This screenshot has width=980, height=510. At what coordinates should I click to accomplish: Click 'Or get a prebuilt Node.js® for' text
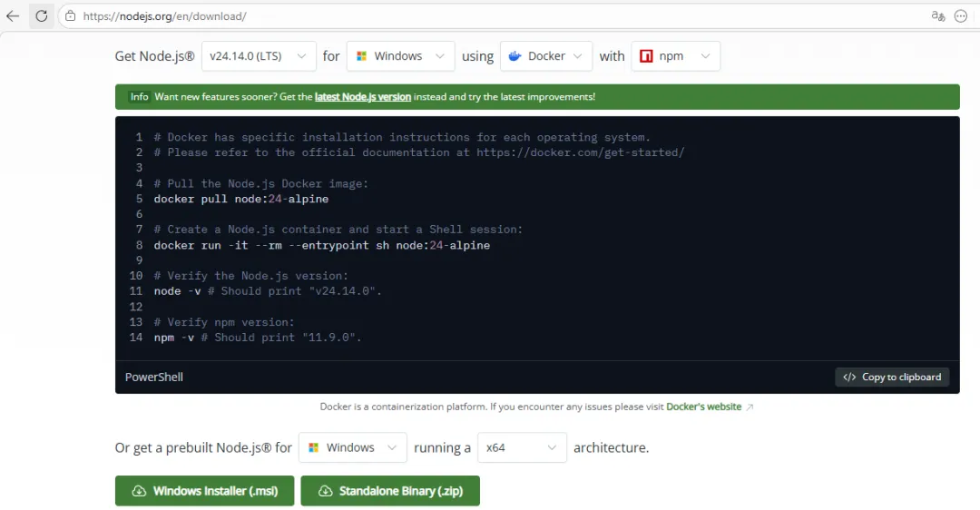tap(203, 447)
